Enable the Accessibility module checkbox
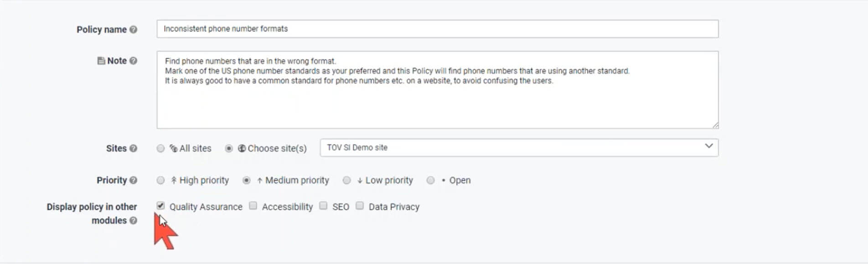 [x=253, y=206]
